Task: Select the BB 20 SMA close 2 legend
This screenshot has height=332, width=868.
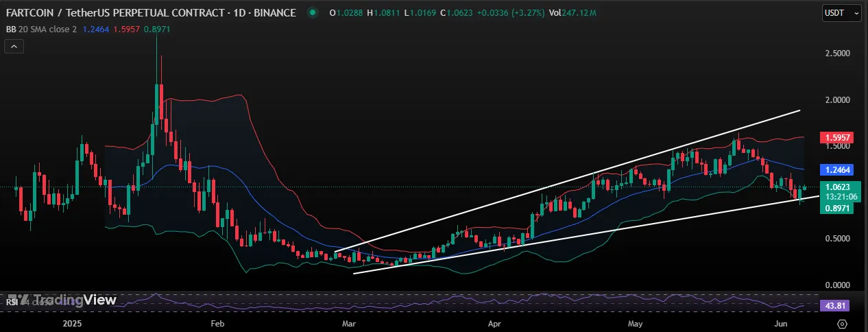Action: (42, 29)
